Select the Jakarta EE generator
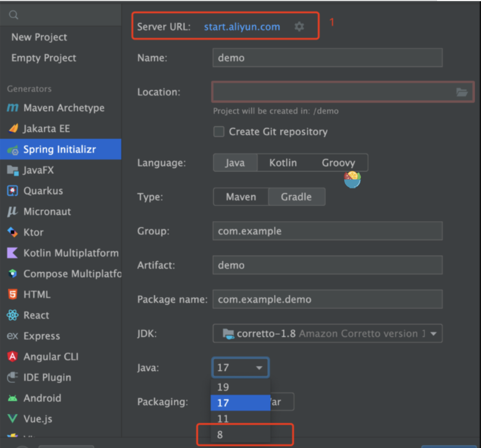481x448 pixels. pyautogui.click(x=61, y=128)
